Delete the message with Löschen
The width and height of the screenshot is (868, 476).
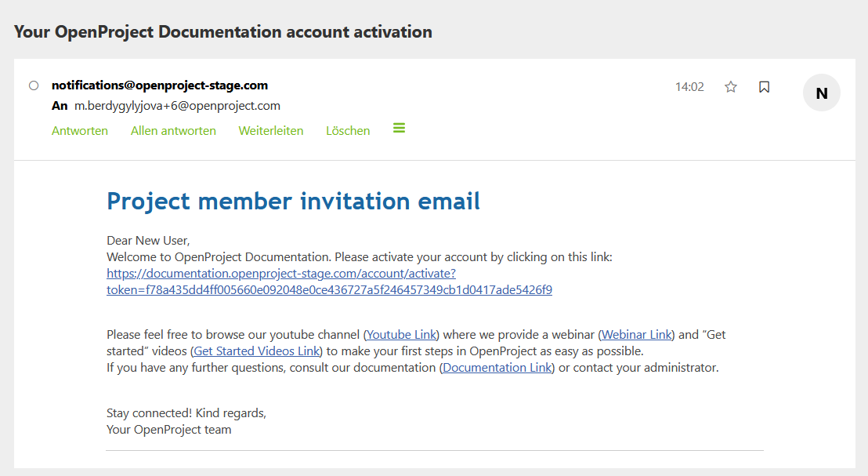coord(347,130)
